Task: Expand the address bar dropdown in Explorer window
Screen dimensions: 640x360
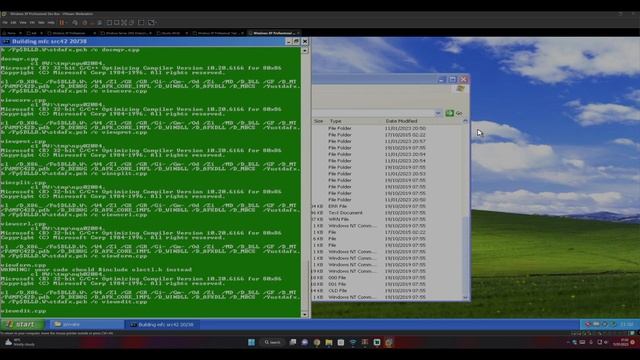Action: pyautogui.click(x=438, y=113)
